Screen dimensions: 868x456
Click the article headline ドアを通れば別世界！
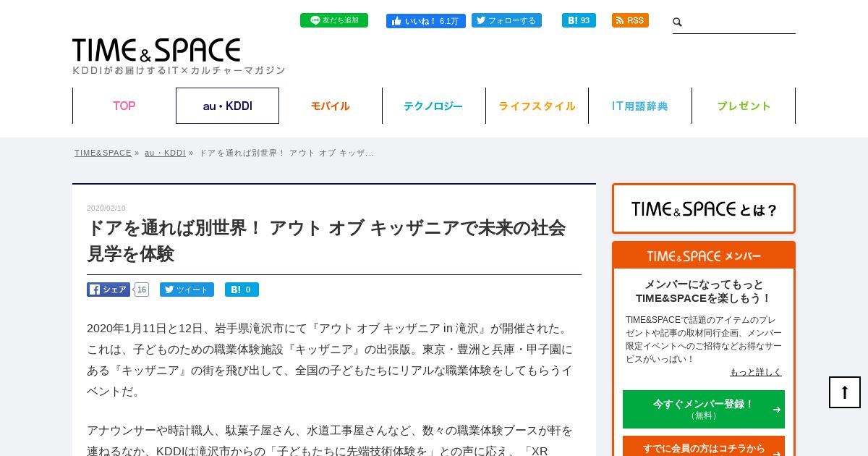tap(326, 241)
